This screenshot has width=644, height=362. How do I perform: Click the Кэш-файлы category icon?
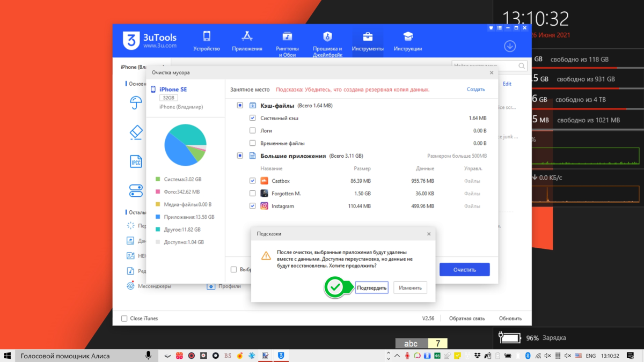(252, 106)
